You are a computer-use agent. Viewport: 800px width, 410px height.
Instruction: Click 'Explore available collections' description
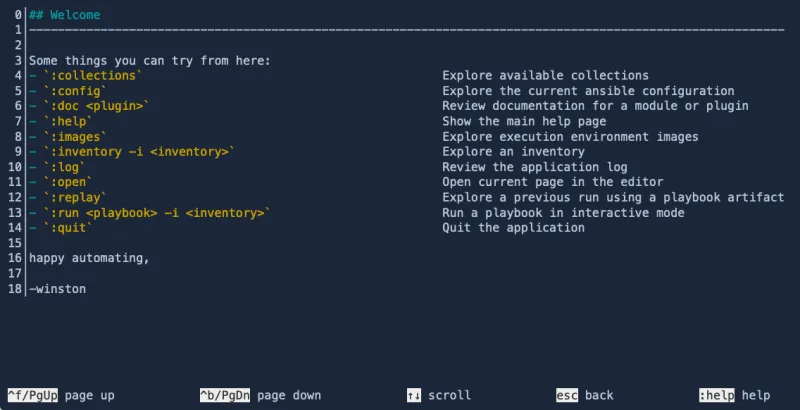545,76
